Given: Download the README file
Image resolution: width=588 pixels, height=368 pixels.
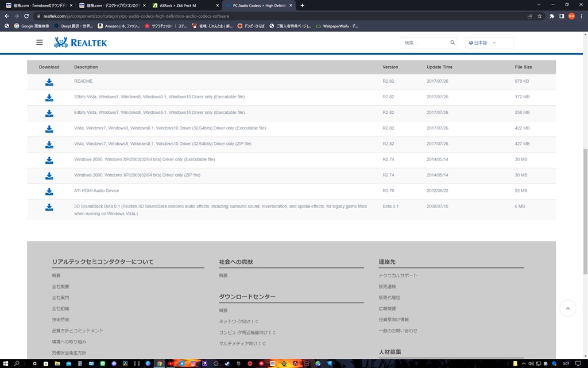Looking at the screenshot, I should [x=49, y=82].
